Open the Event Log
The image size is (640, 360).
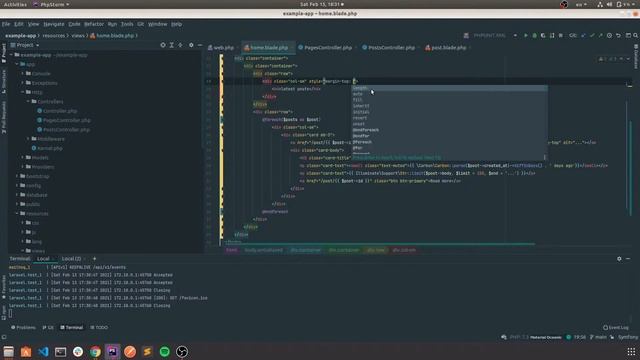click(616, 327)
